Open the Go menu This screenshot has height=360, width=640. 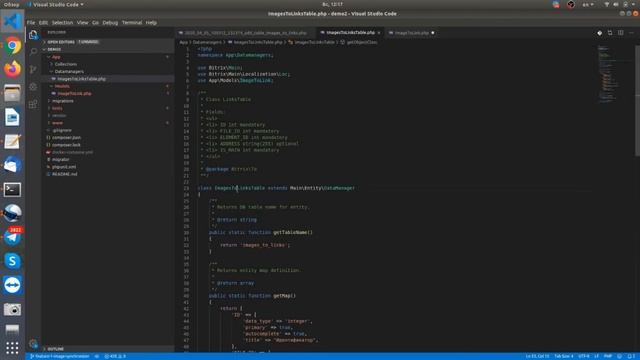point(95,23)
